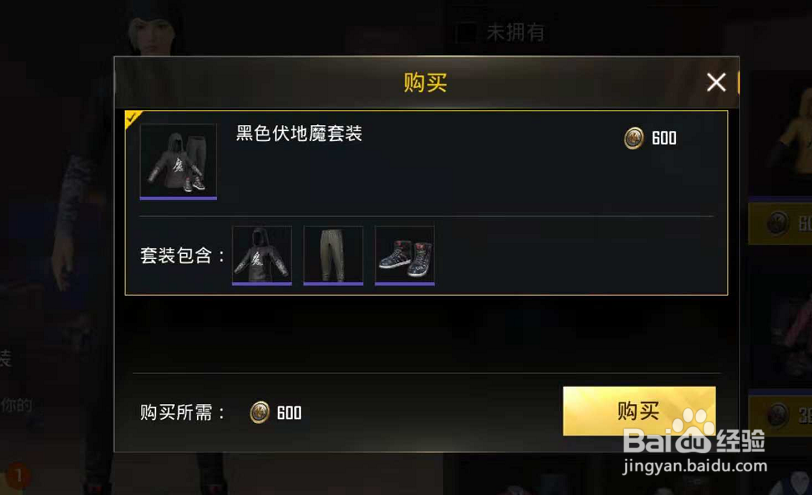The width and height of the screenshot is (812, 495).
Task: Click the orange number 1 badge
Action: tap(19, 475)
